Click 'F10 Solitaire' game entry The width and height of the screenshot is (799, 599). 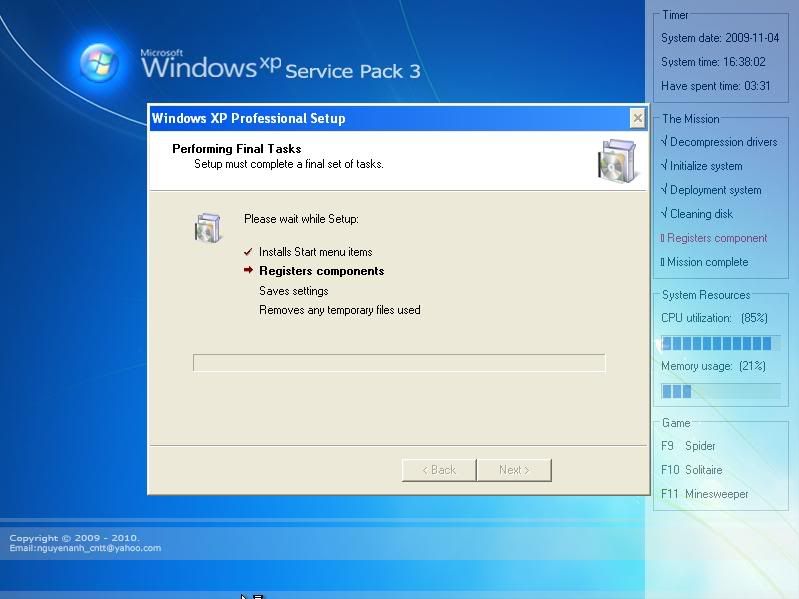(691, 470)
